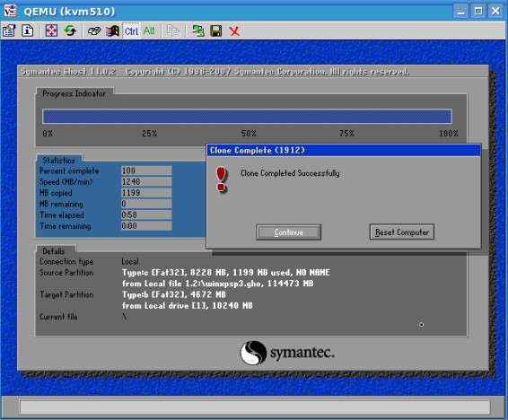Open the file transfer documents icon
The height and width of the screenshot is (420, 508).
[173, 31]
